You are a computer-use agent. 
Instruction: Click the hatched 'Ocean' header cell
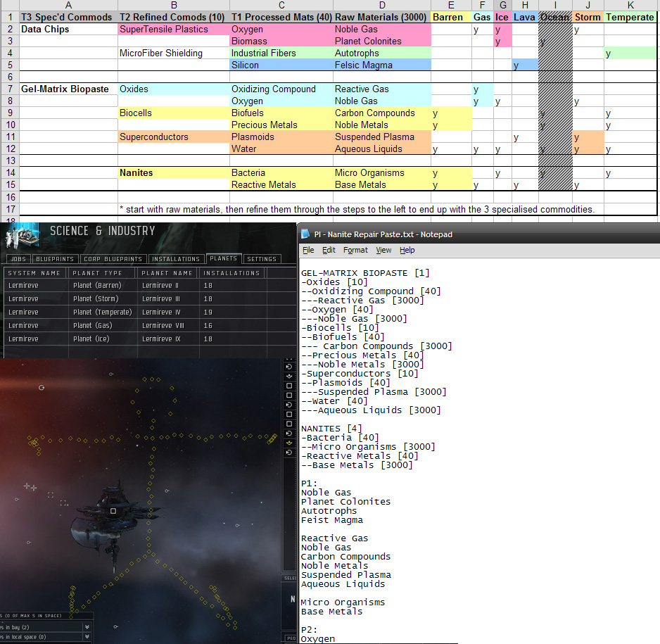555,18
